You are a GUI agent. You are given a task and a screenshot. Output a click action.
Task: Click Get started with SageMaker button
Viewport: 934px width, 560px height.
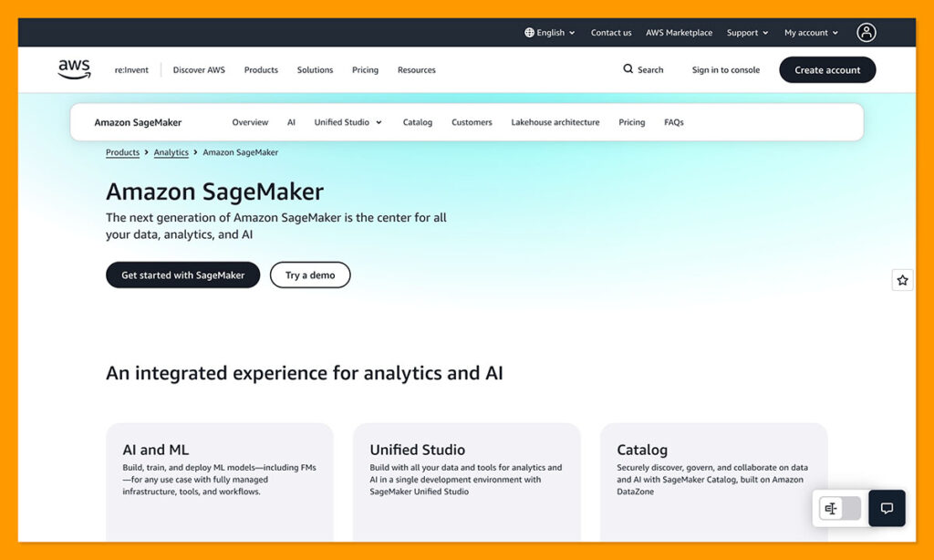pyautogui.click(x=182, y=275)
